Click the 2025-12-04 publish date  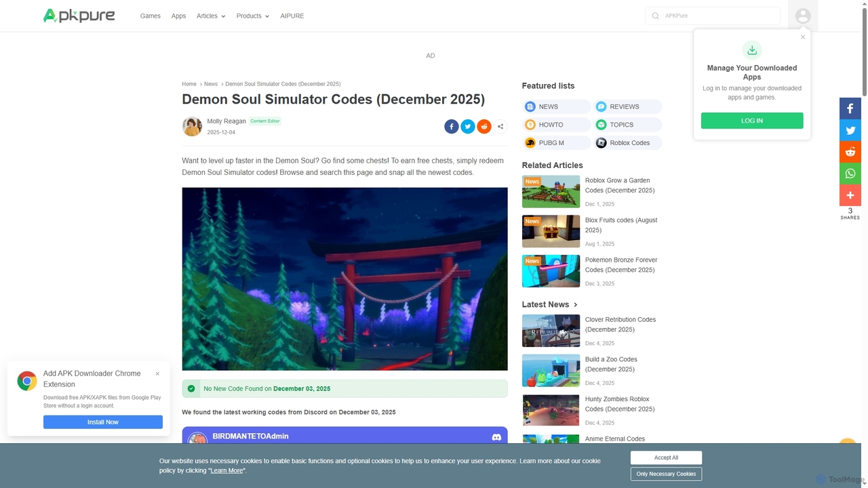tap(221, 133)
